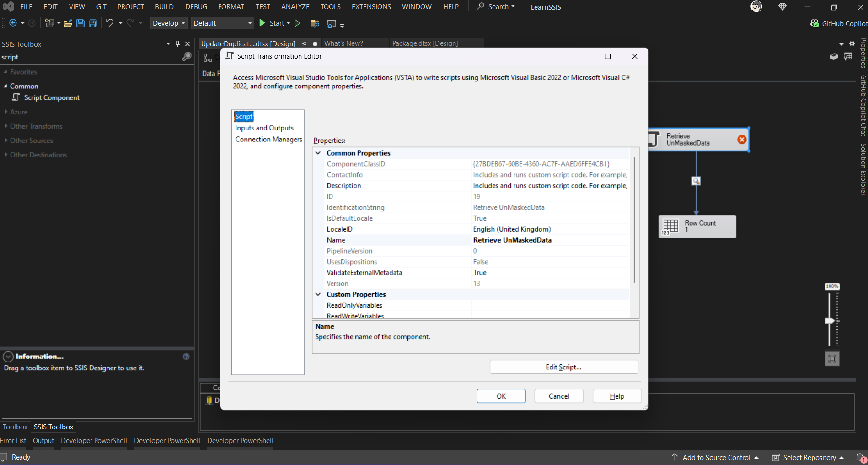Pin the SSIS Toolbox panel
The height and width of the screenshot is (465, 868).
177,44
